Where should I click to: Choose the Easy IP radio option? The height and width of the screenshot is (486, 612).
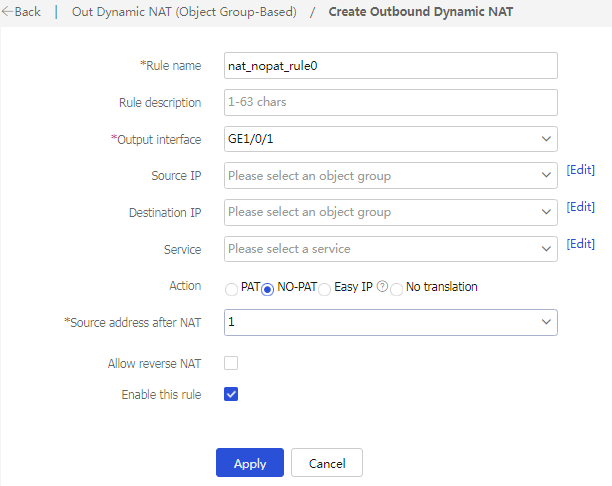tap(324, 289)
